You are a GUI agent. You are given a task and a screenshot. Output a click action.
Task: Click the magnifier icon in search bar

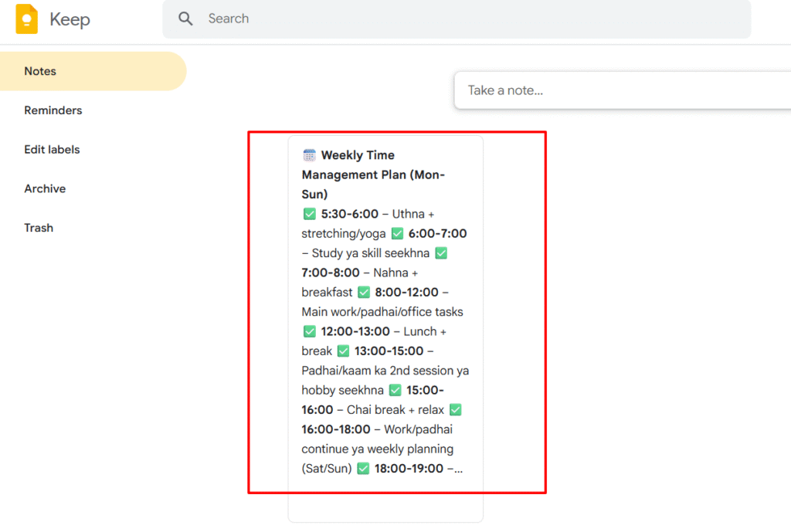pyautogui.click(x=185, y=19)
